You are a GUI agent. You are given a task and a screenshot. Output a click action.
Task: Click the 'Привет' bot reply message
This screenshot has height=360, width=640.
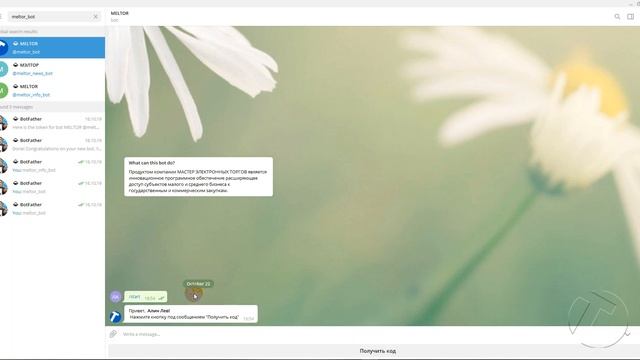[191, 314]
